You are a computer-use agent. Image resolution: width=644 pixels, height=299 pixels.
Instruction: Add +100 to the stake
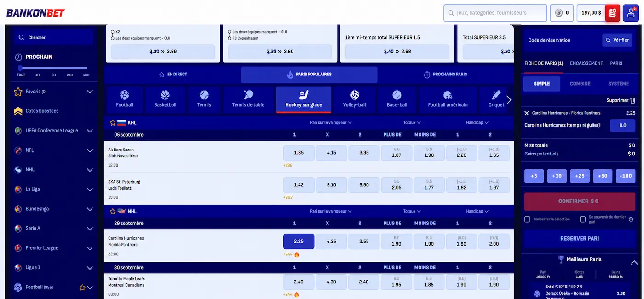click(626, 176)
